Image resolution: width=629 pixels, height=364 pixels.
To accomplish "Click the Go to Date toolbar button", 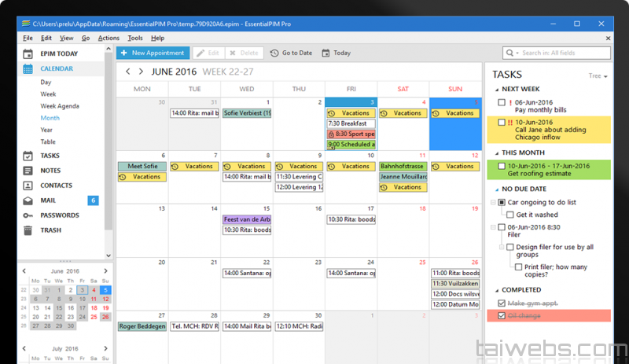I will (x=291, y=53).
